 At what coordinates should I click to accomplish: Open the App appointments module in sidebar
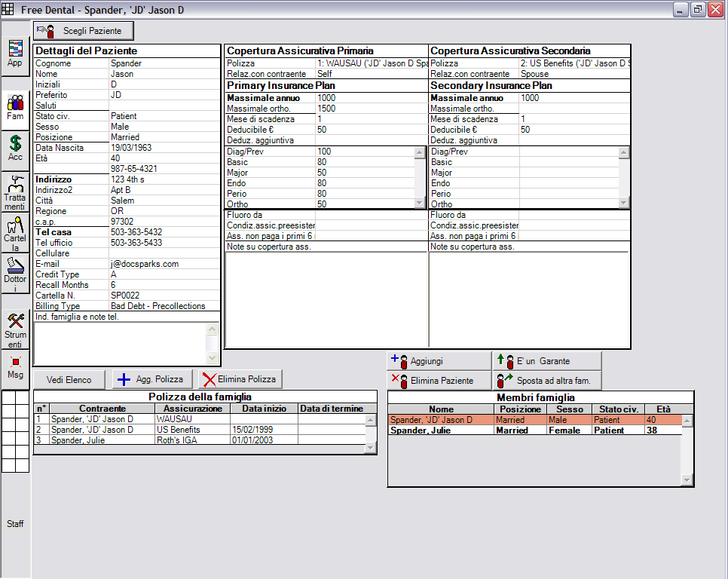pyautogui.click(x=15, y=57)
